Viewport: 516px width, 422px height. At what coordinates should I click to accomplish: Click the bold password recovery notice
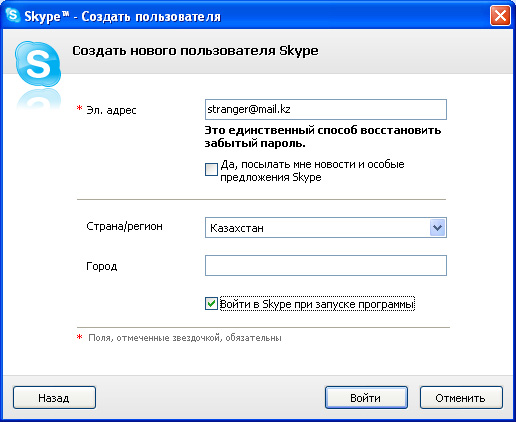[322, 137]
